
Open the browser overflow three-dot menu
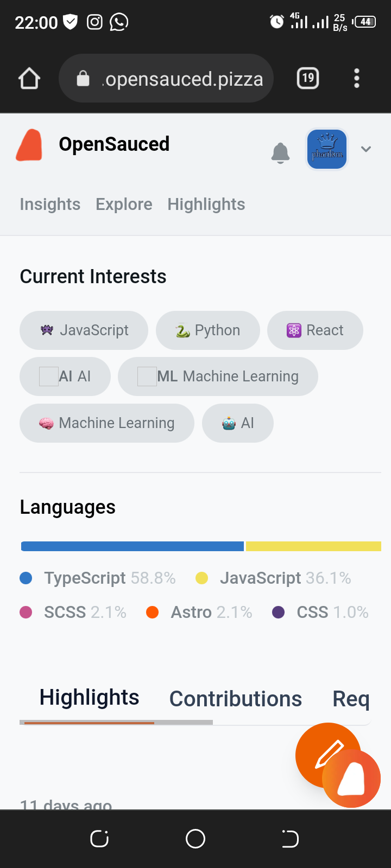(x=357, y=78)
